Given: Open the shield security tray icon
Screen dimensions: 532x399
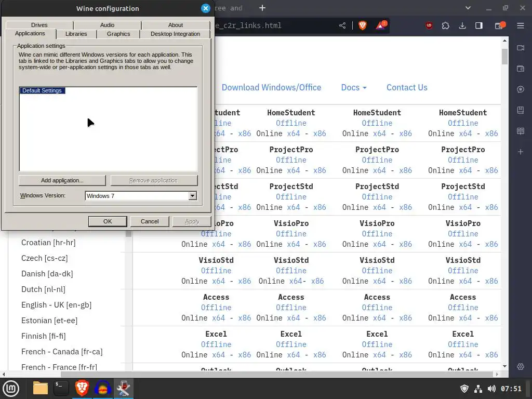Looking at the screenshot, I should pos(464,389).
